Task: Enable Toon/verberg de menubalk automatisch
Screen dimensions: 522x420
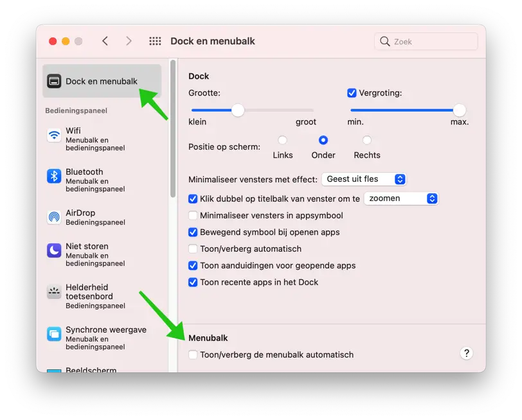Action: click(193, 355)
